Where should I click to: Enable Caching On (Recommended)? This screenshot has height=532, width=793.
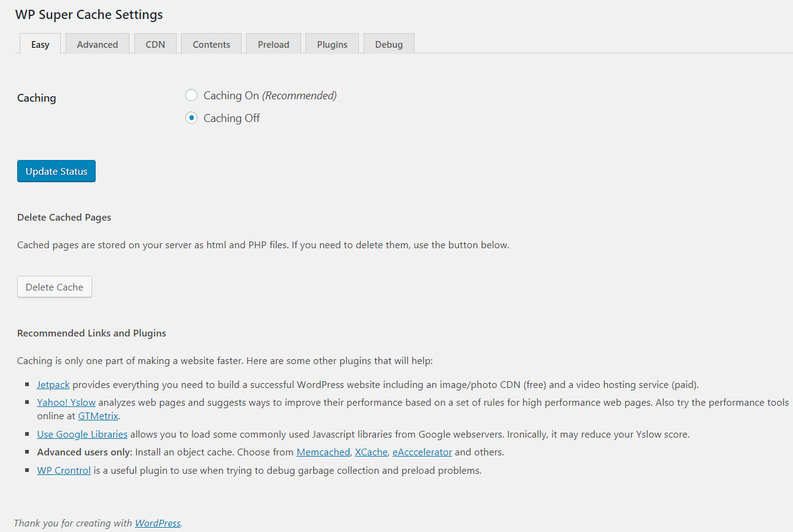pyautogui.click(x=191, y=95)
